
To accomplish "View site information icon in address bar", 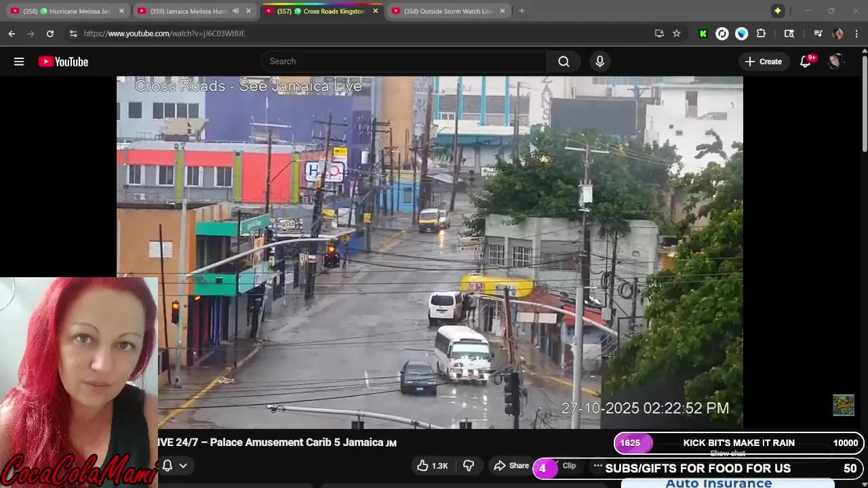I will tap(73, 33).
